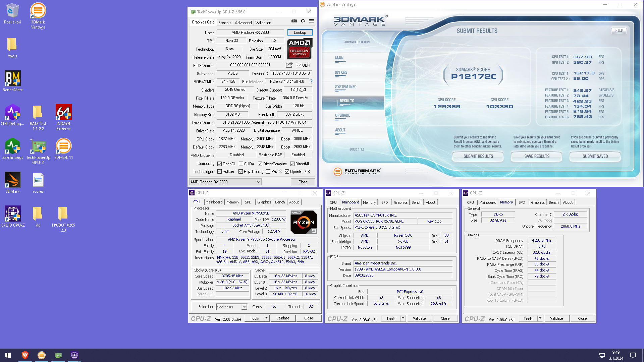Image resolution: width=644 pixels, height=362 pixels.
Task: Open the Roskakori recycle bin icon
Action: point(12,13)
